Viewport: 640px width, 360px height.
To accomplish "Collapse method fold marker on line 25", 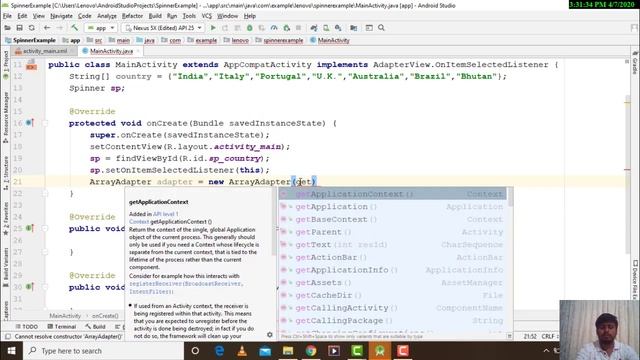I will tap(45, 228).
